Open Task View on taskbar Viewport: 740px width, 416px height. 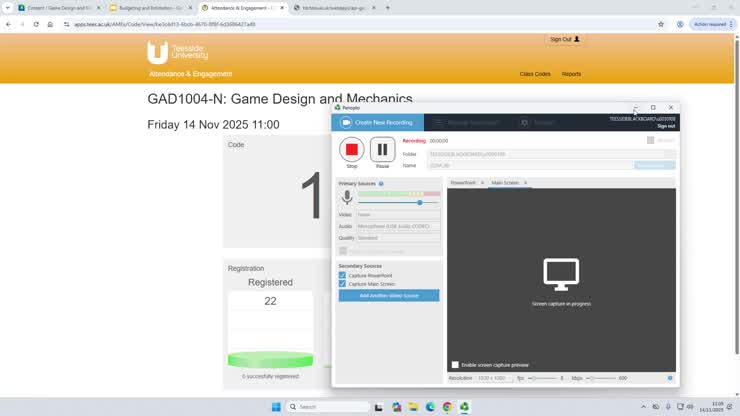(378, 407)
